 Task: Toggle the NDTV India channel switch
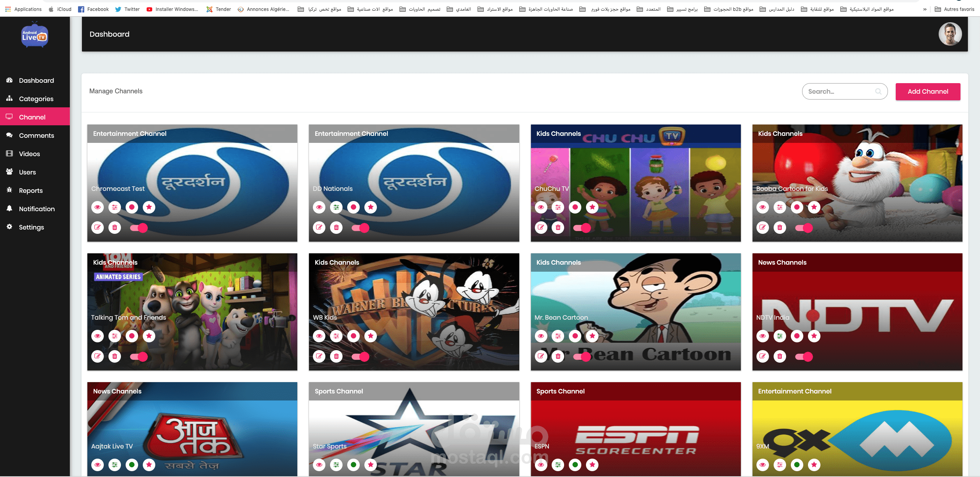[x=804, y=357]
